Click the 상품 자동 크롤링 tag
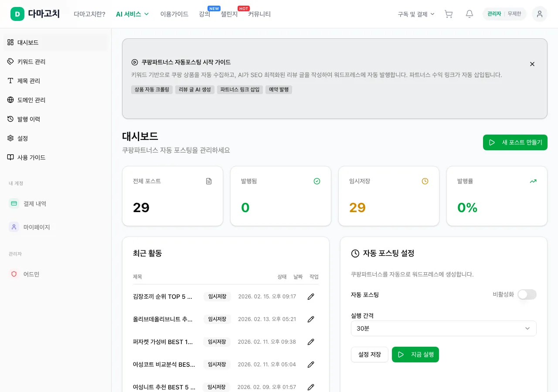Viewport: 558px width, 392px height. click(x=152, y=90)
